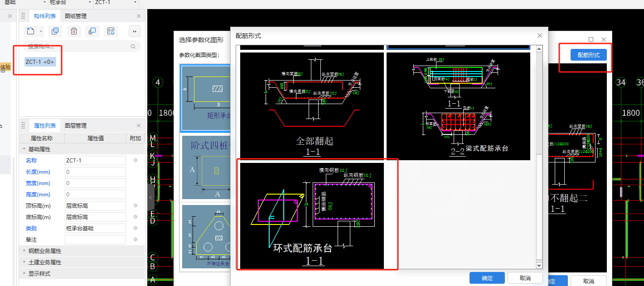The width and height of the screenshot is (644, 286).
Task: Select the 梁式配筋承台 thumbnail
Action: click(458, 106)
